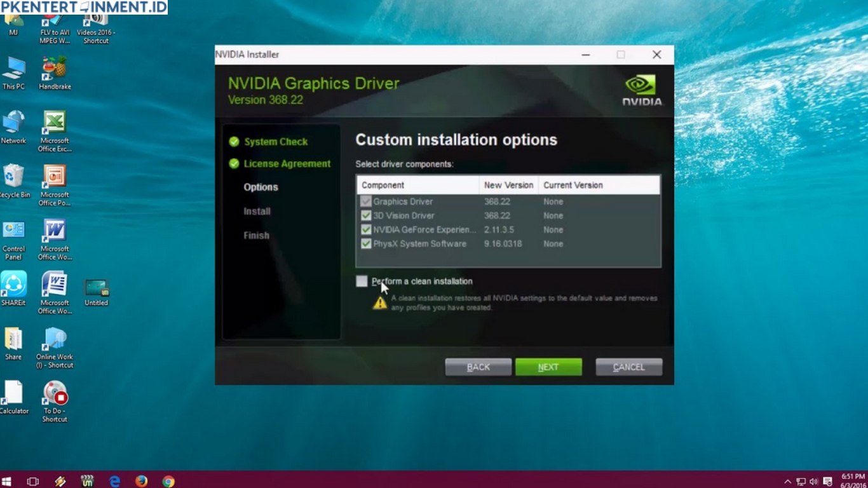Screen dimensions: 868x488
Task: Click the NVIDIA Installer title bar text
Action: click(247, 55)
